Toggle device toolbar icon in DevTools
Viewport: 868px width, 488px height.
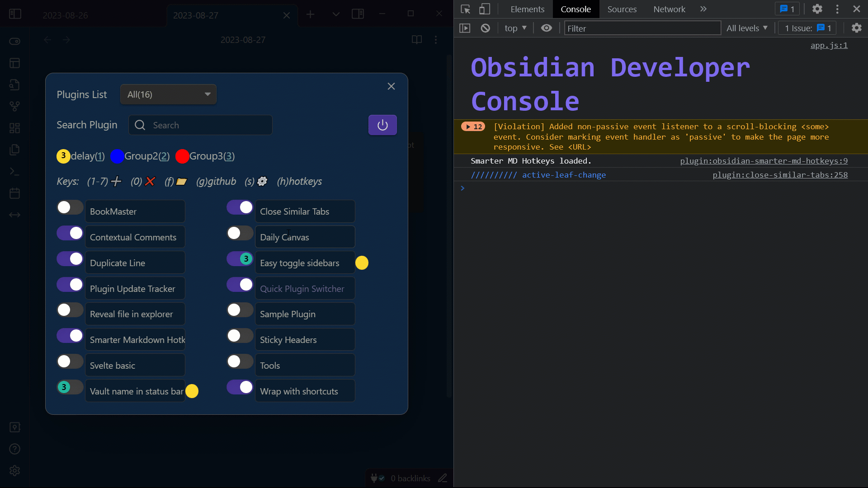click(x=484, y=9)
